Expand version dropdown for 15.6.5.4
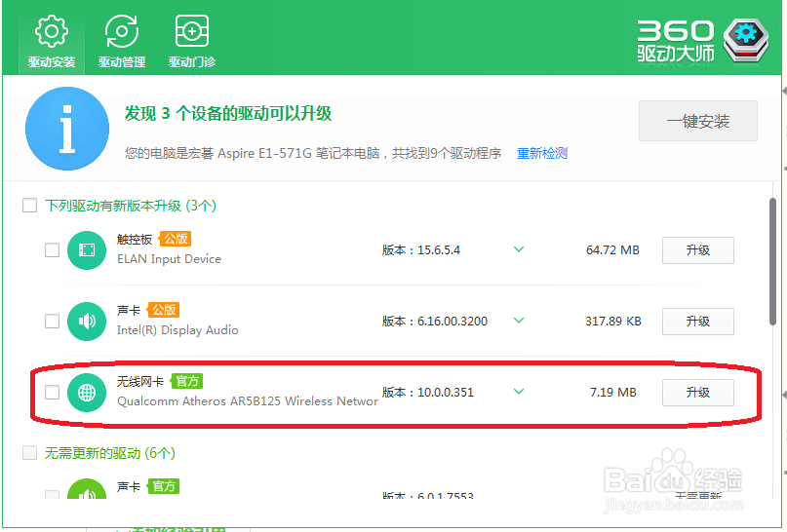Screen dimensions: 787x532 [519, 249]
